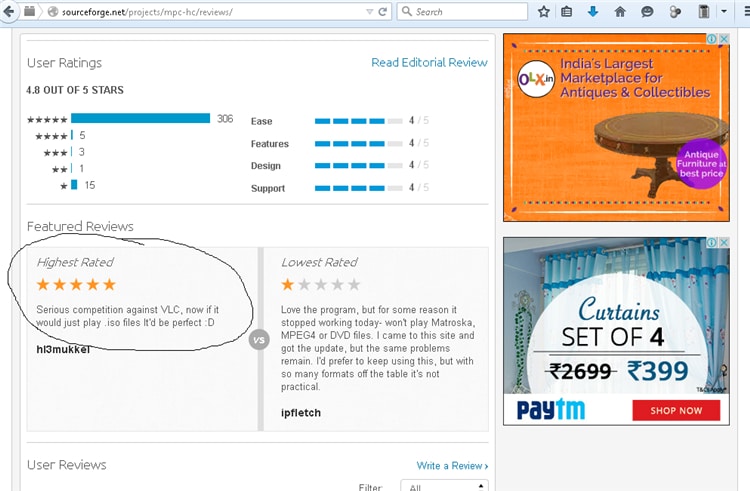Open the chat smiley icon

[x=647, y=11]
